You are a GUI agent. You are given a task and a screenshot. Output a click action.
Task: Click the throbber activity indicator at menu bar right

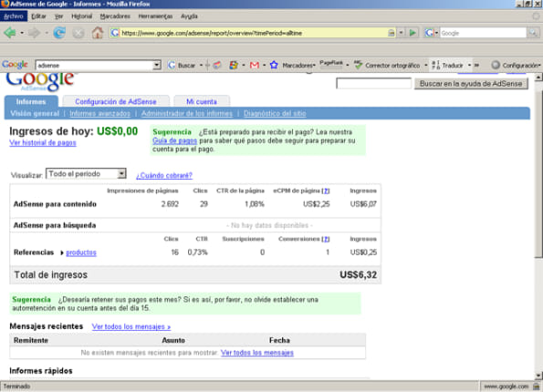(536, 16)
